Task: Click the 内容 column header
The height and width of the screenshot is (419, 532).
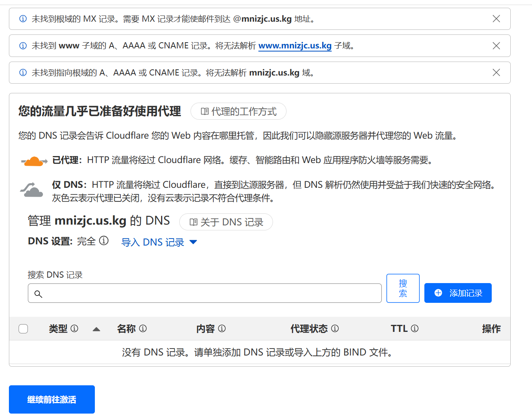Action: click(x=205, y=329)
